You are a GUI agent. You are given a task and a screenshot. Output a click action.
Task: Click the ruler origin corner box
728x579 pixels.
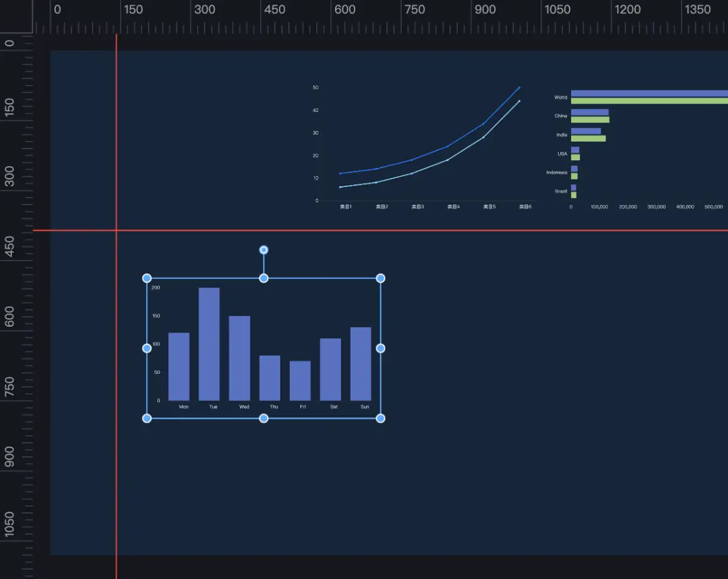(16, 16)
